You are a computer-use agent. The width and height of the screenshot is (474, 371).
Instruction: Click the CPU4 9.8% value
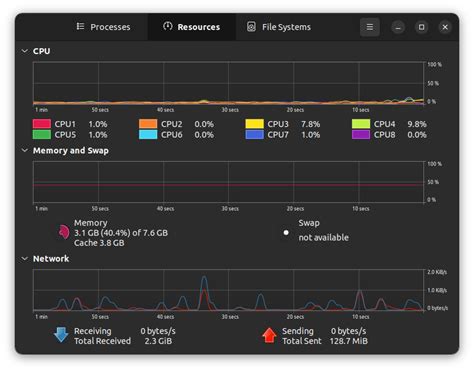point(417,124)
